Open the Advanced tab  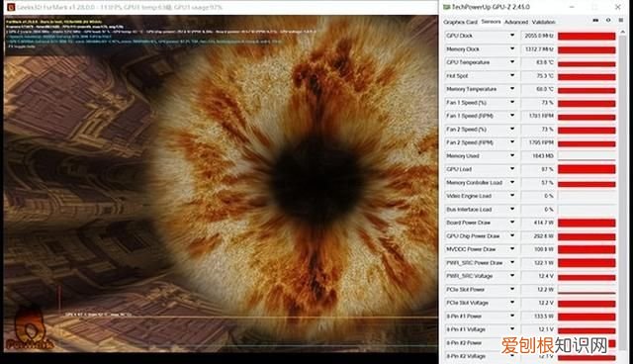pos(516,22)
